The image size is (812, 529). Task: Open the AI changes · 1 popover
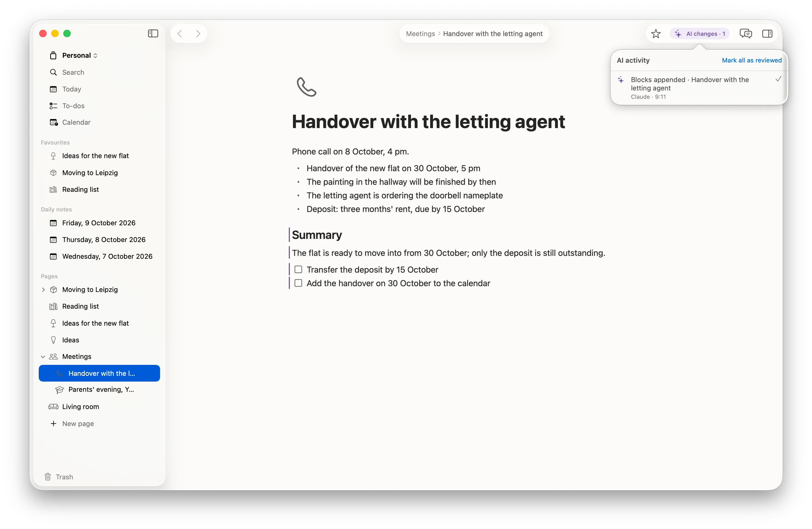[x=700, y=33]
